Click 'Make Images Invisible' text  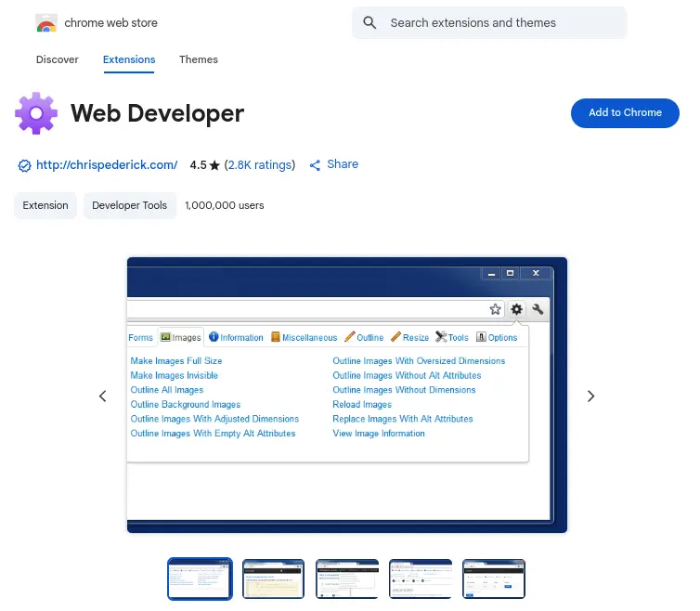click(175, 375)
